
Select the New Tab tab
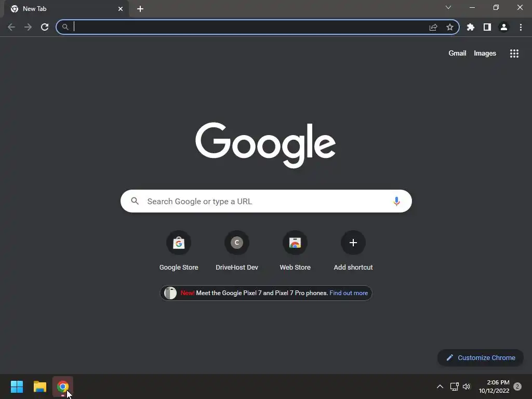click(66, 9)
